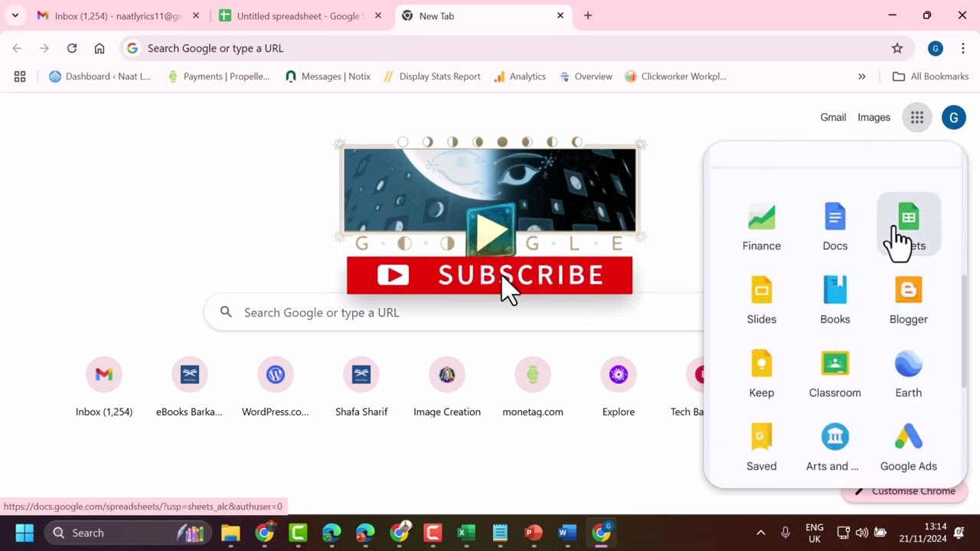This screenshot has width=980, height=551.
Task: Click the taskbar Search box
Action: (126, 533)
